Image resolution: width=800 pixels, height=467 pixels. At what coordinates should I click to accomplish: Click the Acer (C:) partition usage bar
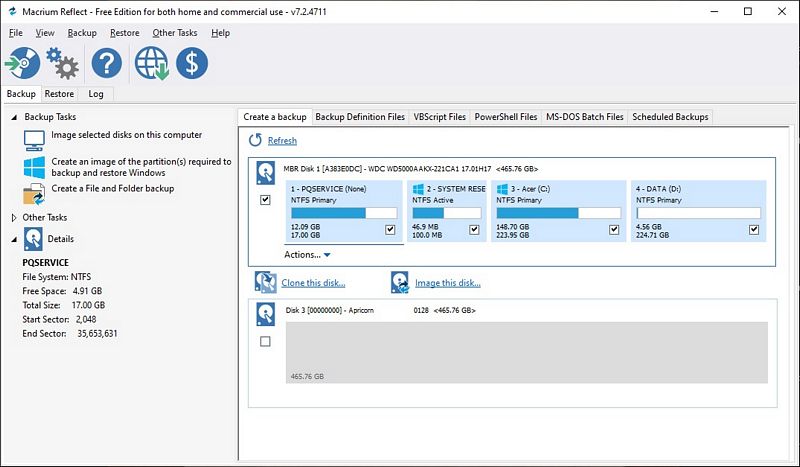click(559, 213)
